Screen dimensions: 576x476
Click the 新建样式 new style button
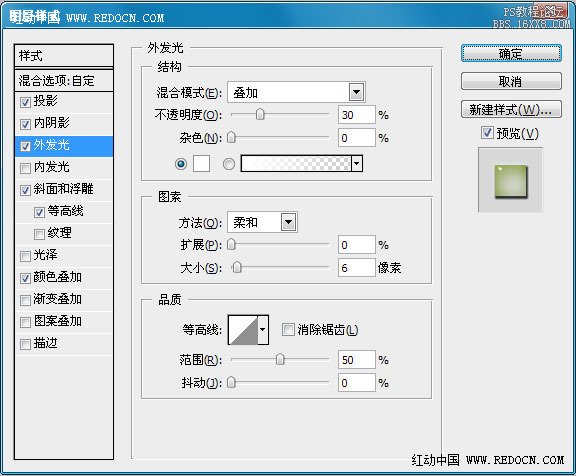[x=511, y=109]
